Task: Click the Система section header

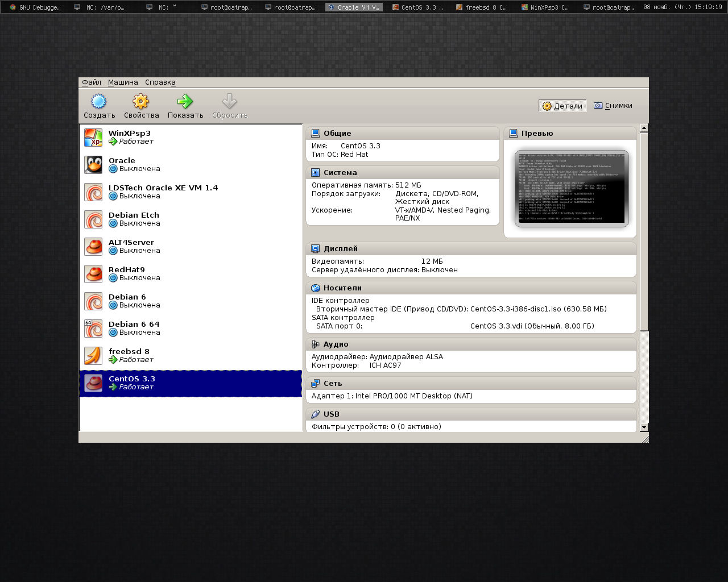Action: (x=340, y=173)
